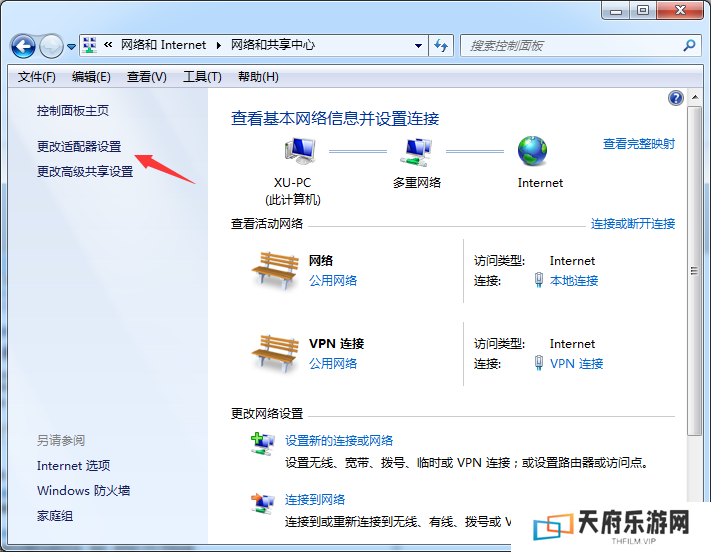Open 查看完整映射 link
Image resolution: width=711 pixels, height=552 pixels.
[x=639, y=144]
